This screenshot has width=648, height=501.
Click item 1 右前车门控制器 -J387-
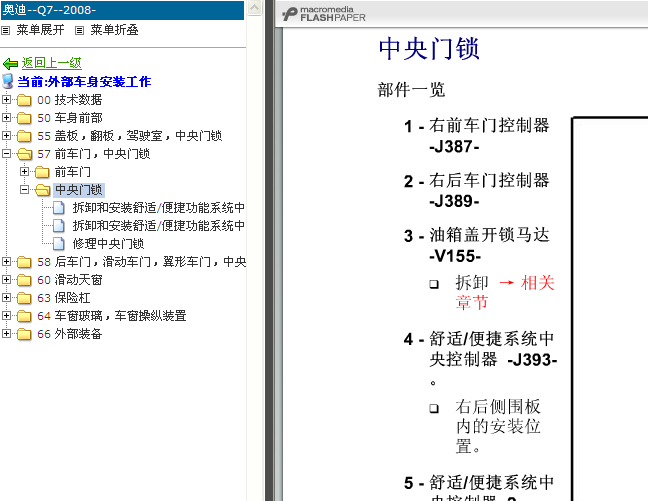pyautogui.click(x=477, y=136)
